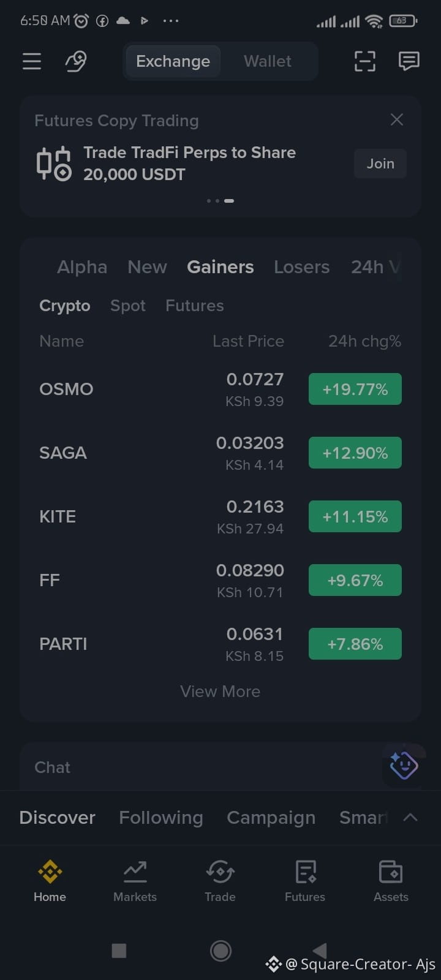This screenshot has width=441, height=980.
Task: Select the Spot sub-tab
Action: (128, 306)
